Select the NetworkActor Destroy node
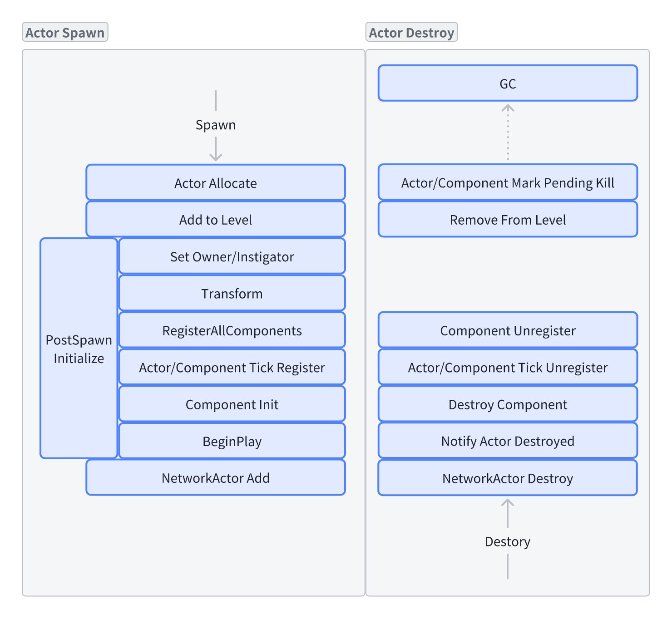The image size is (672, 619). 508,478
